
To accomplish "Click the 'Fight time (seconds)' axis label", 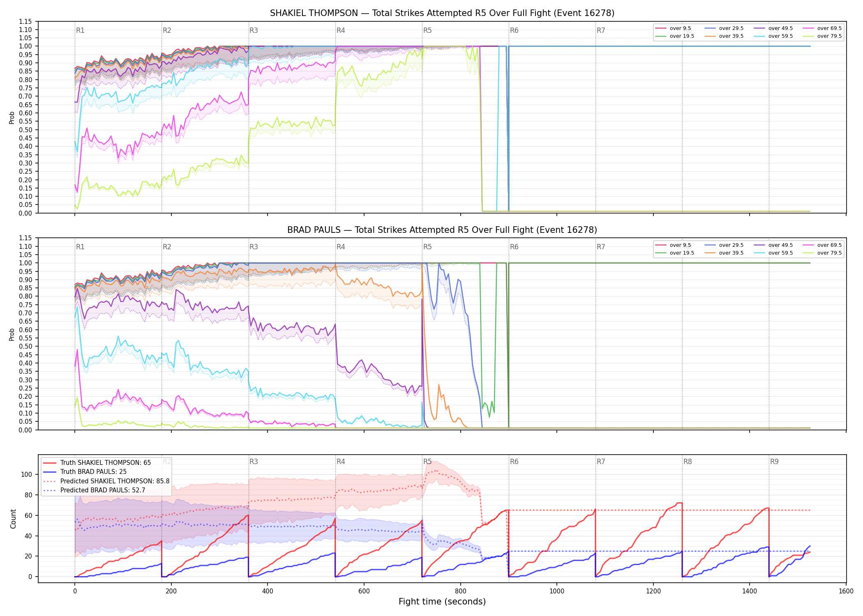I will tap(442, 602).
